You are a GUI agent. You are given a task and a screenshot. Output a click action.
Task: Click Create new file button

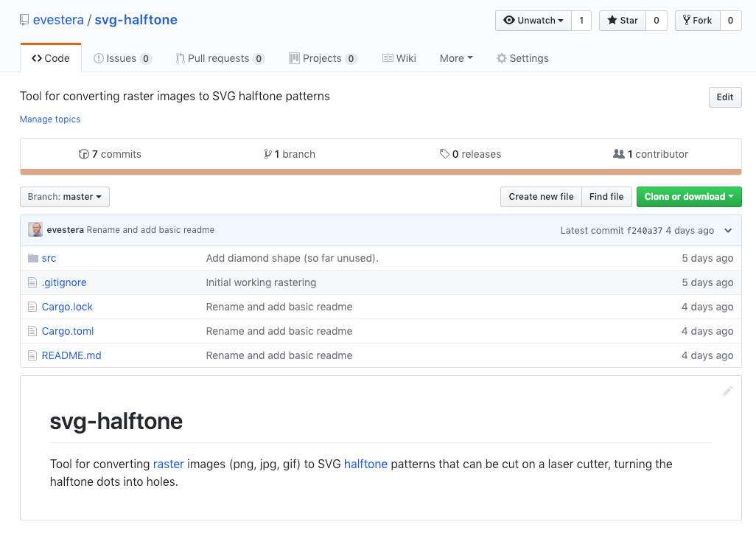click(541, 197)
